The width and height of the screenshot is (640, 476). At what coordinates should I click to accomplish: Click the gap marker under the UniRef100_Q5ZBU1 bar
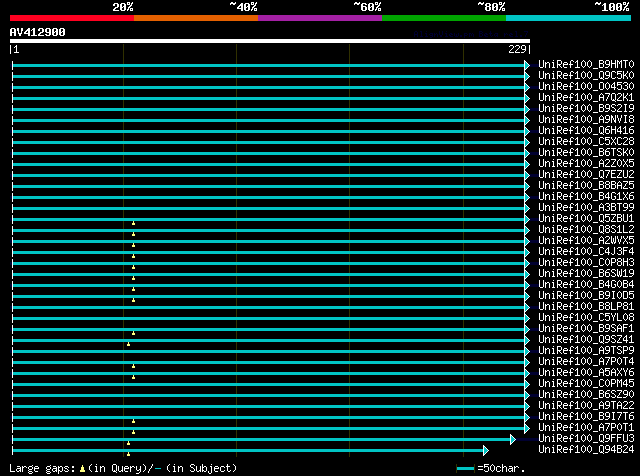pos(133,223)
